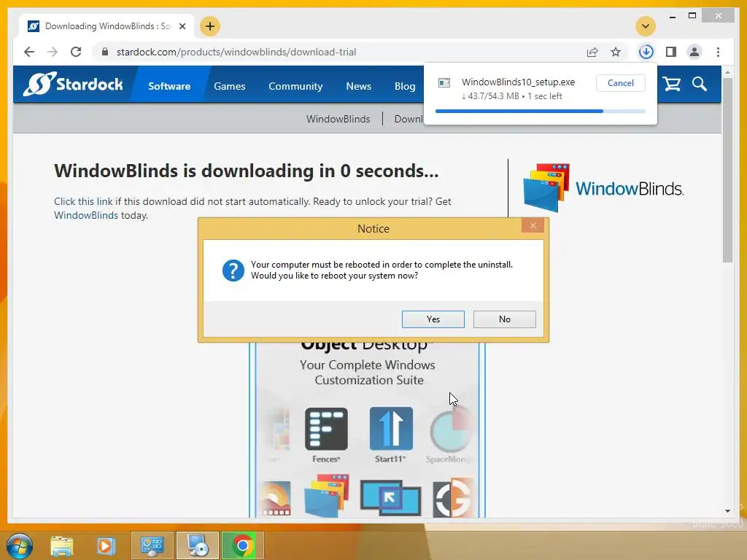The image size is (747, 560).
Task: Close the Notice dialog with X
Action: [533, 226]
